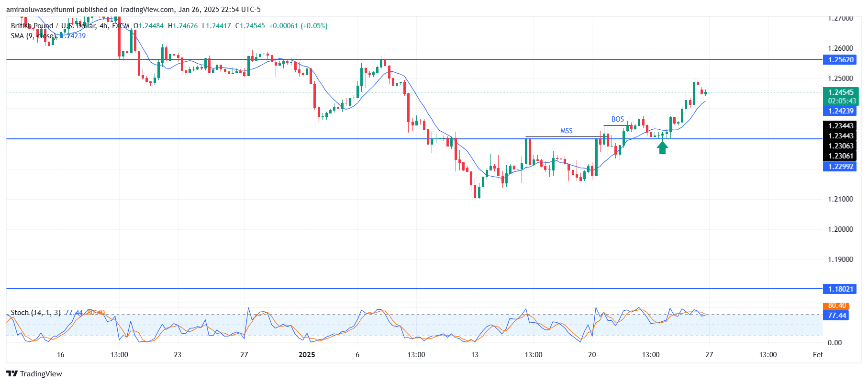The width and height of the screenshot is (868, 384).
Task: Click the 1.24239 SMA price label
Action: (839, 111)
